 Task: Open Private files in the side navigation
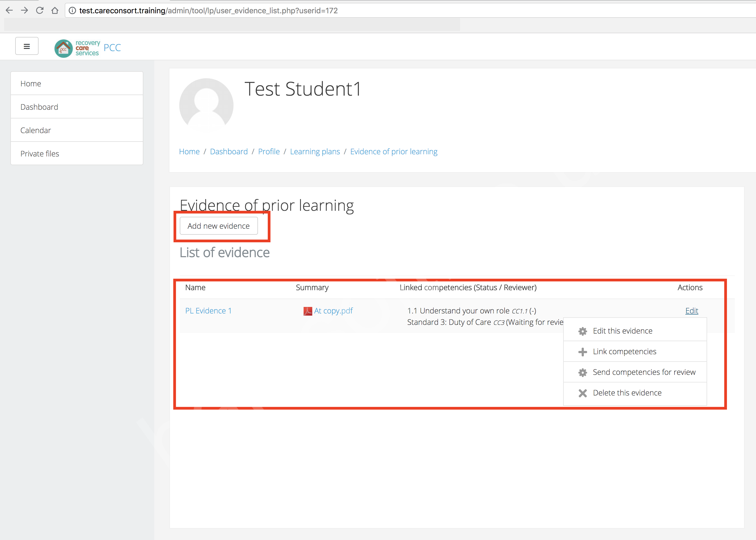[77, 154]
